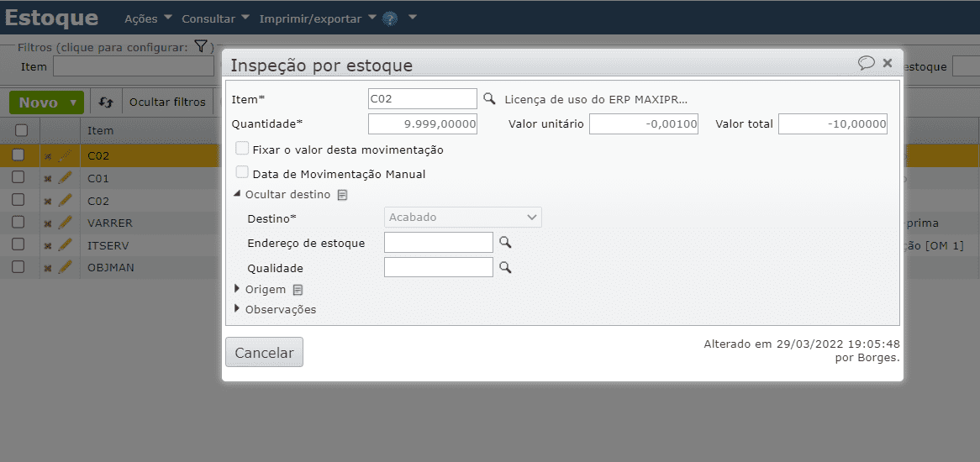Click the Qualidade search magnifier icon
This screenshot has height=462, width=980.
click(505, 268)
